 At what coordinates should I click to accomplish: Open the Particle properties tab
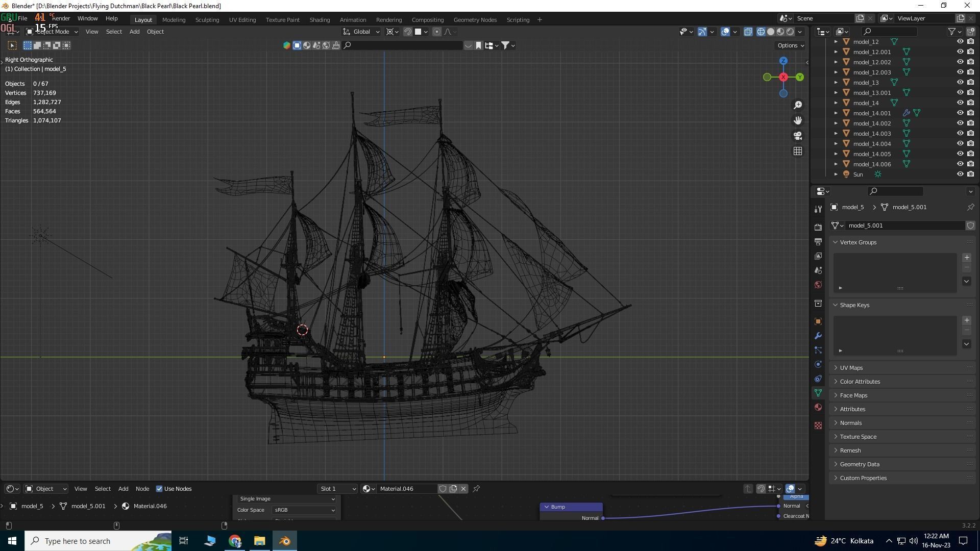[x=818, y=350]
